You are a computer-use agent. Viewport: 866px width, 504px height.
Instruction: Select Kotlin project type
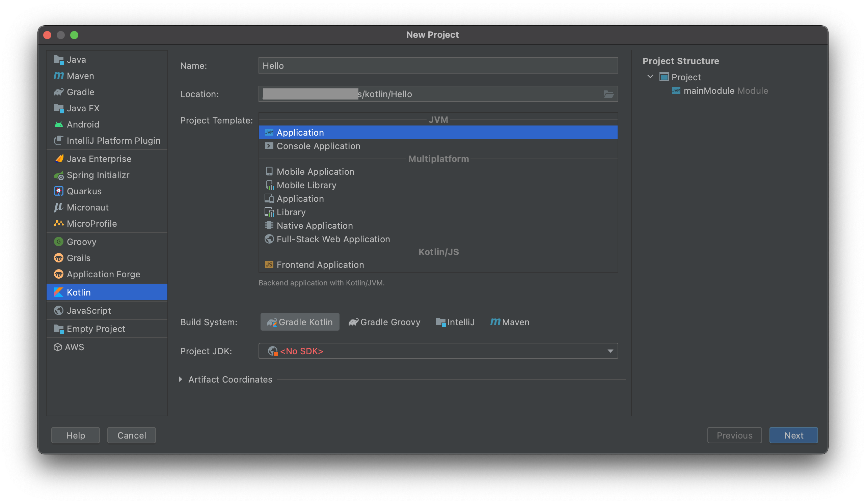tap(107, 292)
